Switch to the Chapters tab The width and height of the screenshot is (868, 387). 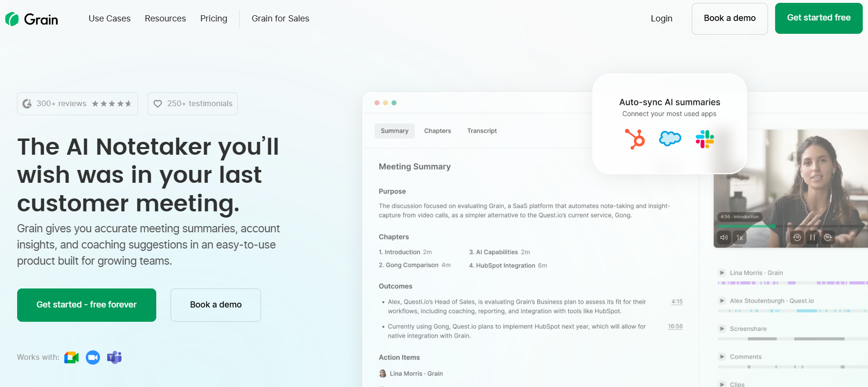437,131
